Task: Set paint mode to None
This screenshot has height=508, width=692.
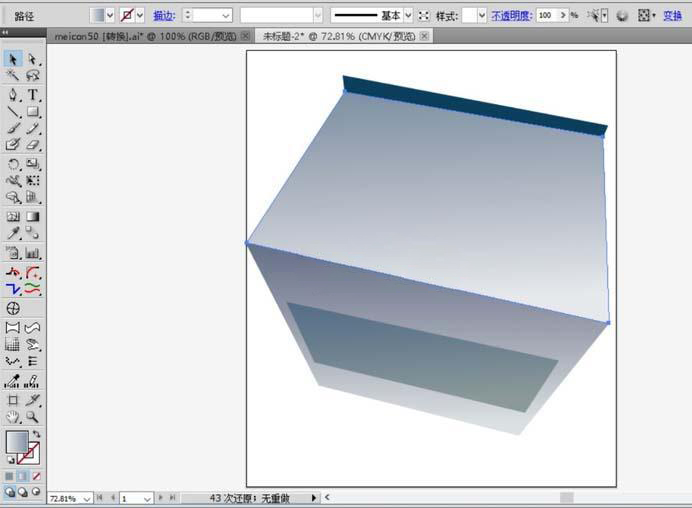Action: pos(37,476)
